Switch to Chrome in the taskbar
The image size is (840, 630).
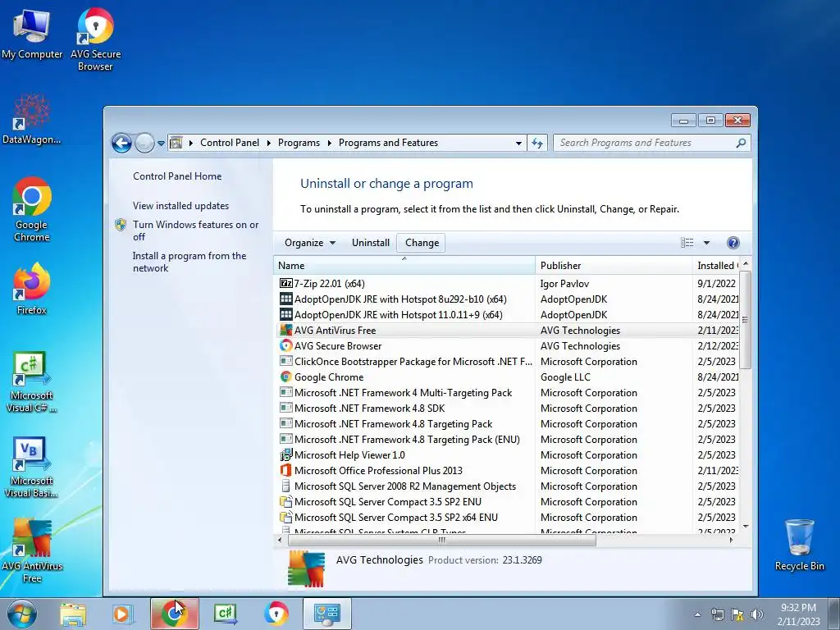pos(174,614)
